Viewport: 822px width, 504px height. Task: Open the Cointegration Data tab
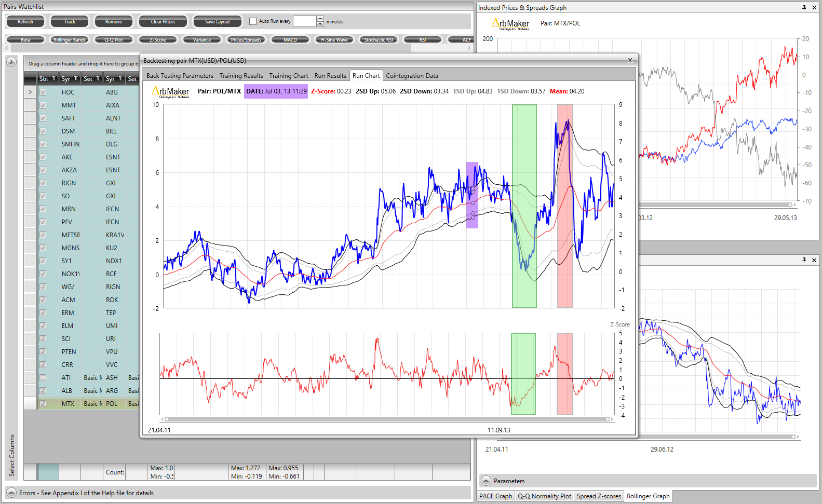pyautogui.click(x=412, y=76)
